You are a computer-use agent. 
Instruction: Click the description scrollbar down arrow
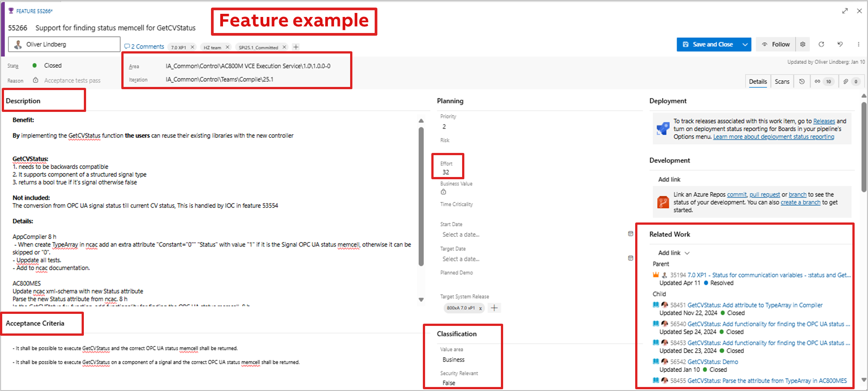[x=421, y=300]
